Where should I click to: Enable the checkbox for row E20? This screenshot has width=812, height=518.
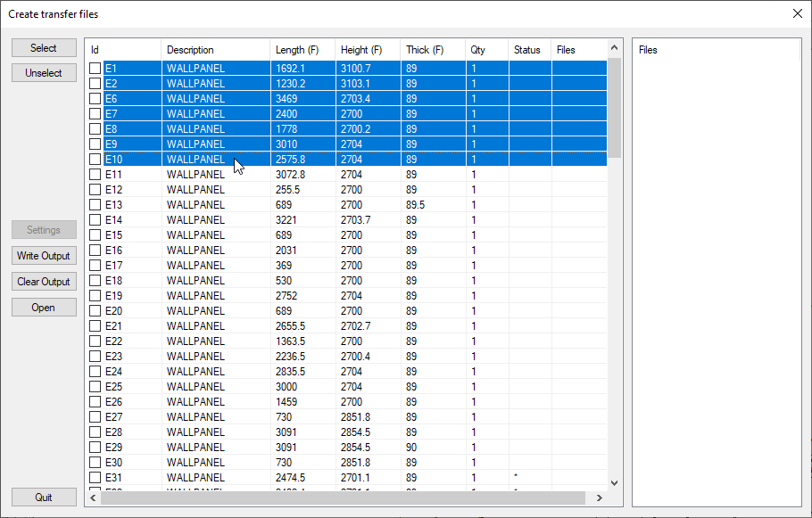click(95, 311)
